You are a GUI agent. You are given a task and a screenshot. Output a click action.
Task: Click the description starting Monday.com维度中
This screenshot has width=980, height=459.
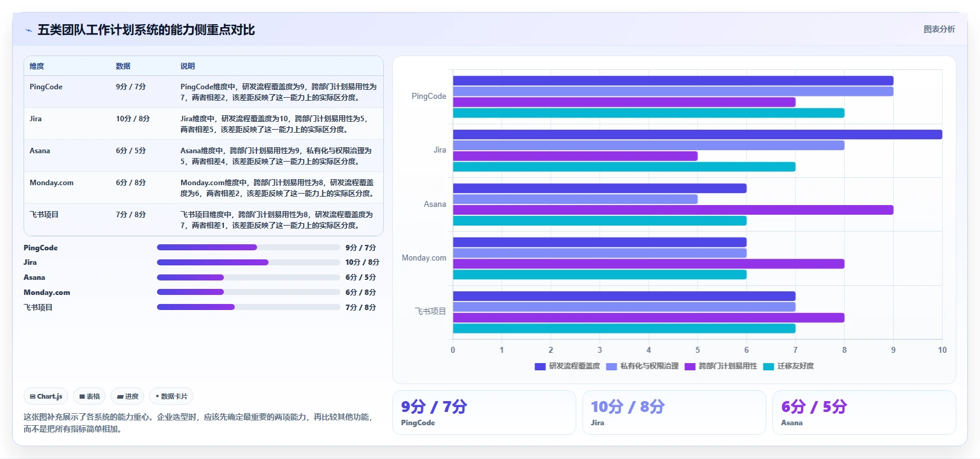278,188
